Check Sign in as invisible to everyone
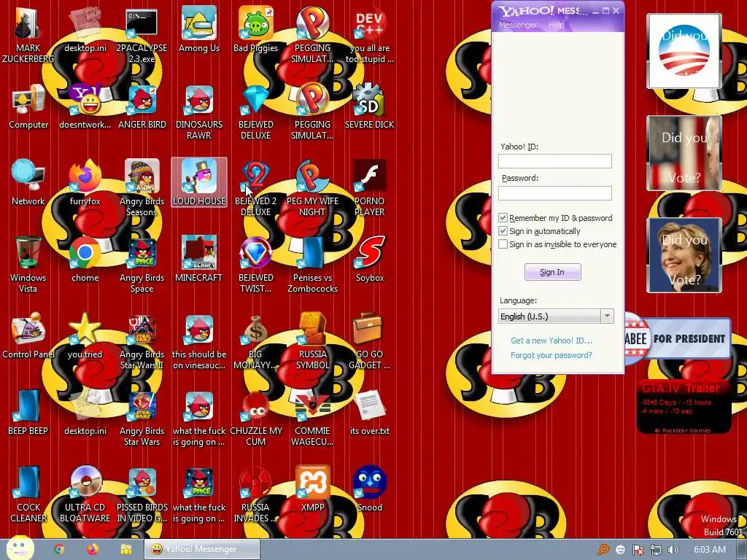 click(x=503, y=244)
